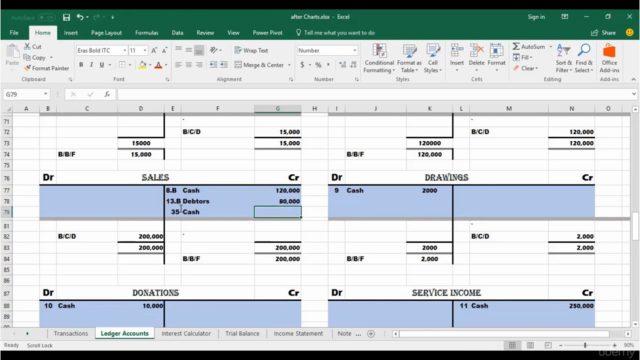Switch to the Insert ribbon tab
Viewport: 640px width, 360px height.
pos(71,33)
